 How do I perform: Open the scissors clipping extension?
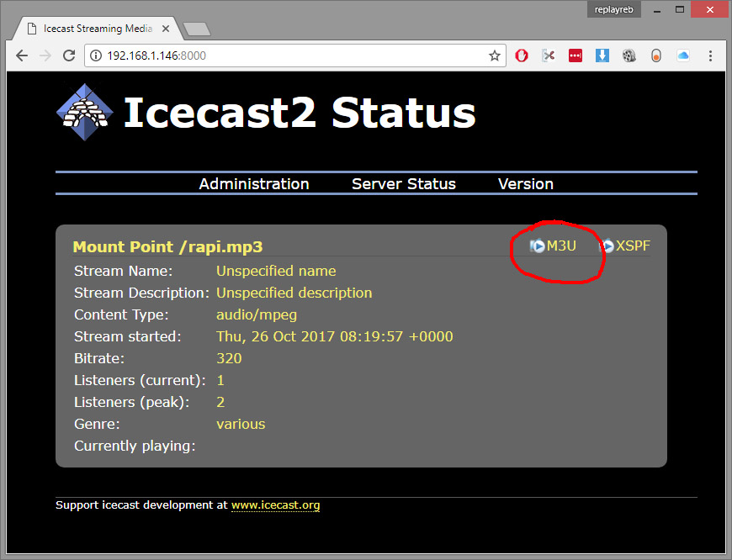coord(549,56)
